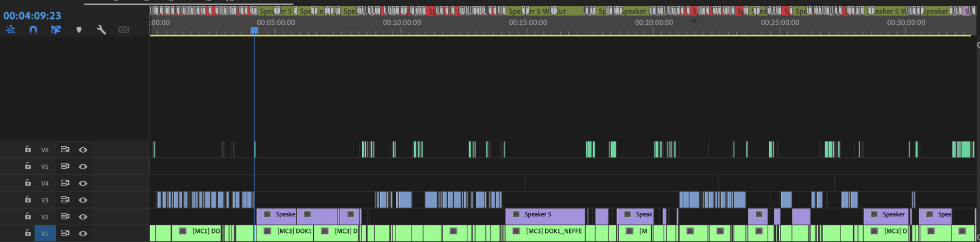Toggle track targeting for V6
Viewport: 980px width, 242px height.
pos(45,150)
